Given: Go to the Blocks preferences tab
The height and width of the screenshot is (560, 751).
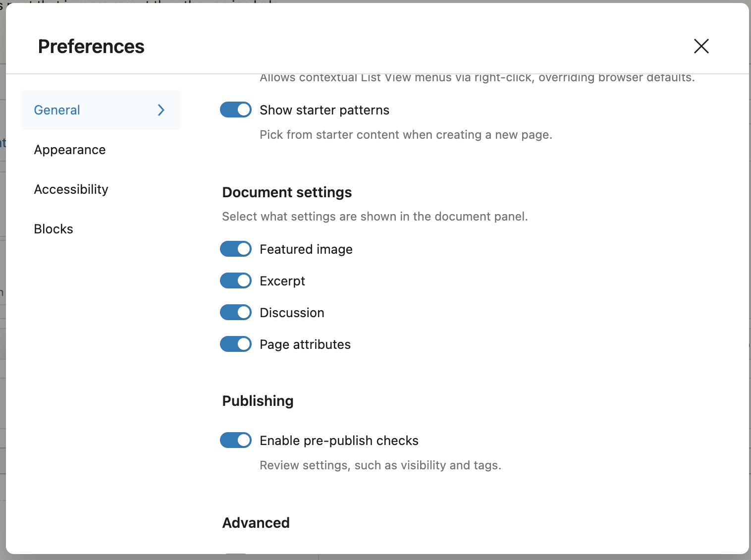Looking at the screenshot, I should tap(54, 229).
